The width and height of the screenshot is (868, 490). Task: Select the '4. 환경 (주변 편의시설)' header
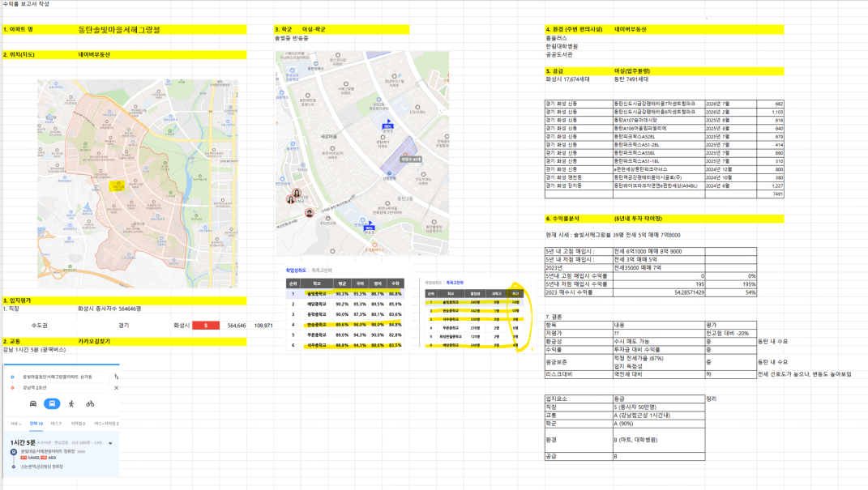click(579, 29)
